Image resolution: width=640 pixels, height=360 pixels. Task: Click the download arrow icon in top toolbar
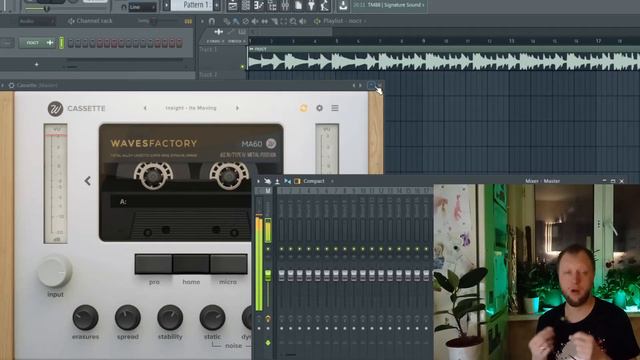point(343,6)
